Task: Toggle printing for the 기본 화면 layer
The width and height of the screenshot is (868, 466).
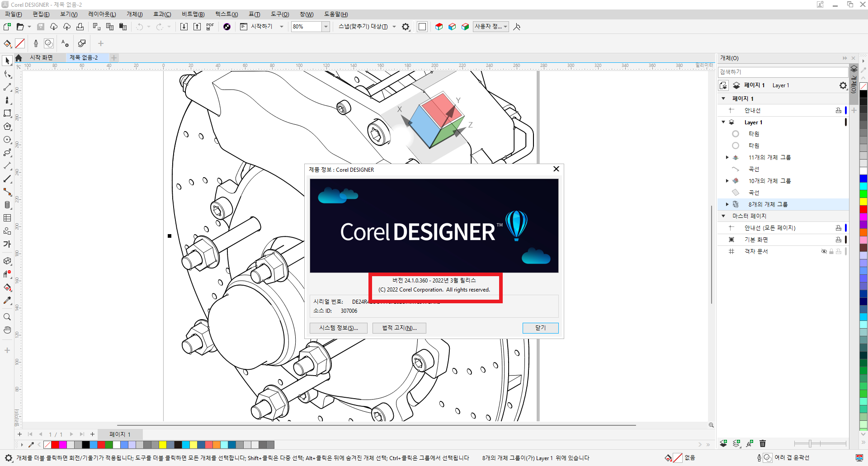Action: 839,240
